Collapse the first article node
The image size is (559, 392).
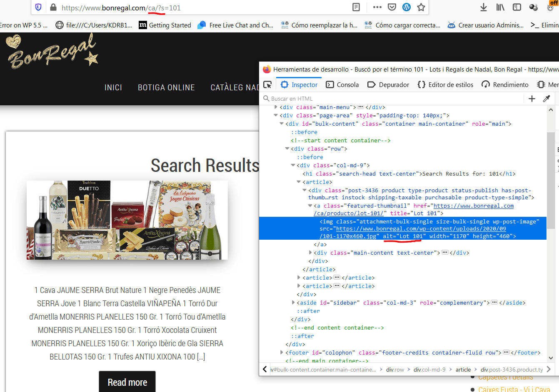(x=299, y=182)
